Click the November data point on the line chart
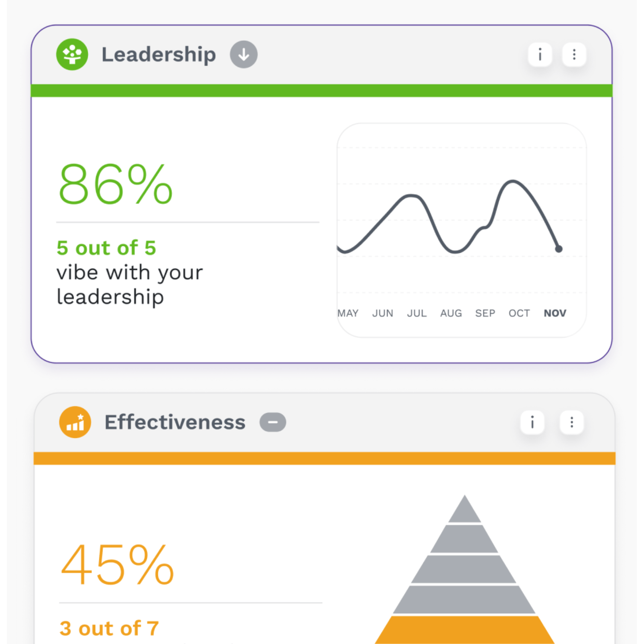Viewport: 644px width, 644px height. click(x=559, y=249)
